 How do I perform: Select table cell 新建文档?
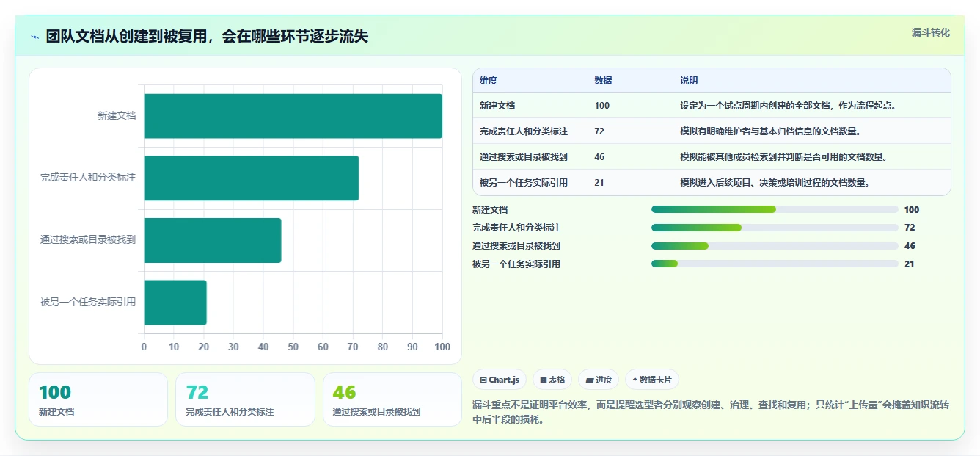coord(497,106)
